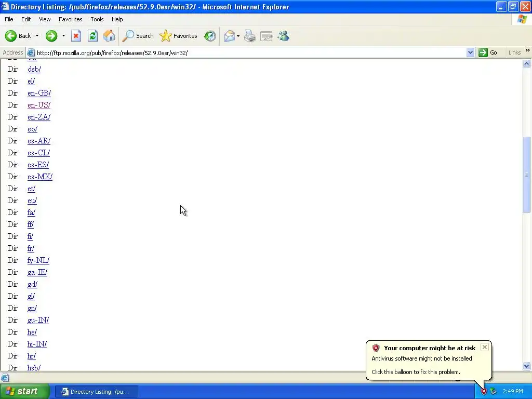Open the eu/ directory link

[32, 201]
